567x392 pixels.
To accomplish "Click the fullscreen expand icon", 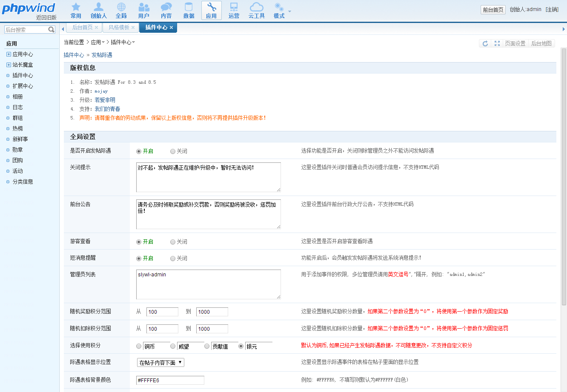I will tap(497, 43).
